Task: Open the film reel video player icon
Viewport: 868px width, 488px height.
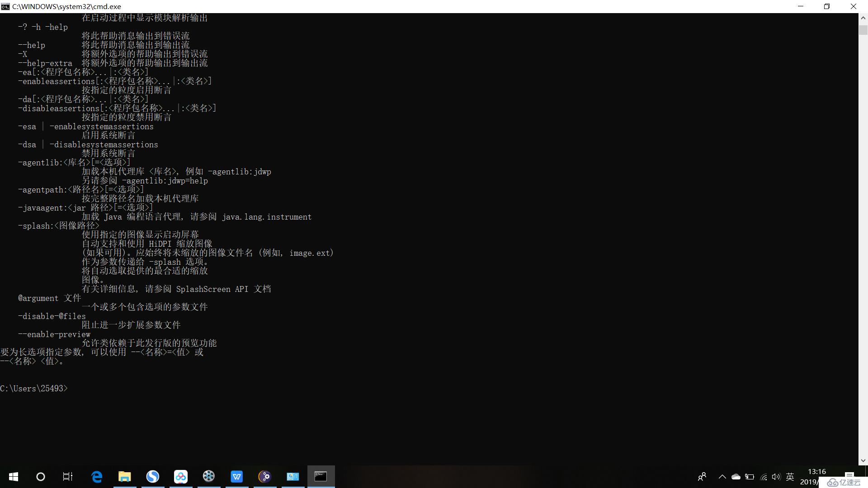Action: (209, 476)
